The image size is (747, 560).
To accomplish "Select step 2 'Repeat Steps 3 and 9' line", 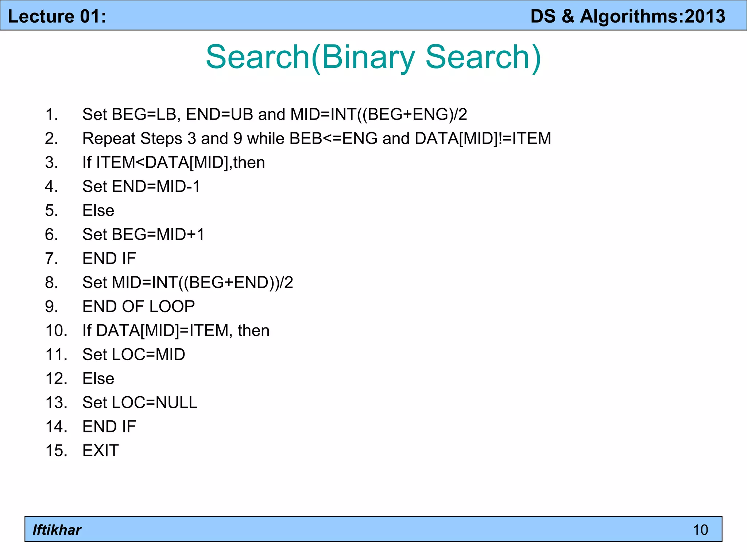I will pyautogui.click(x=317, y=139).
